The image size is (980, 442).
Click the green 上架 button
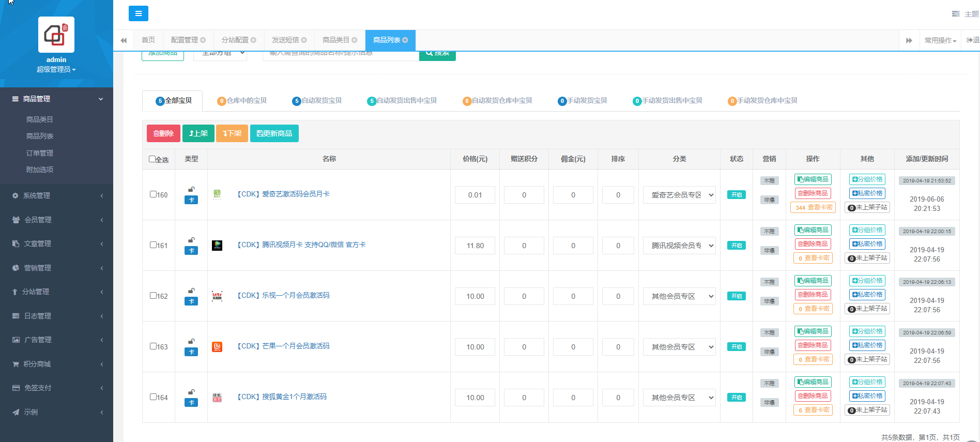click(198, 133)
